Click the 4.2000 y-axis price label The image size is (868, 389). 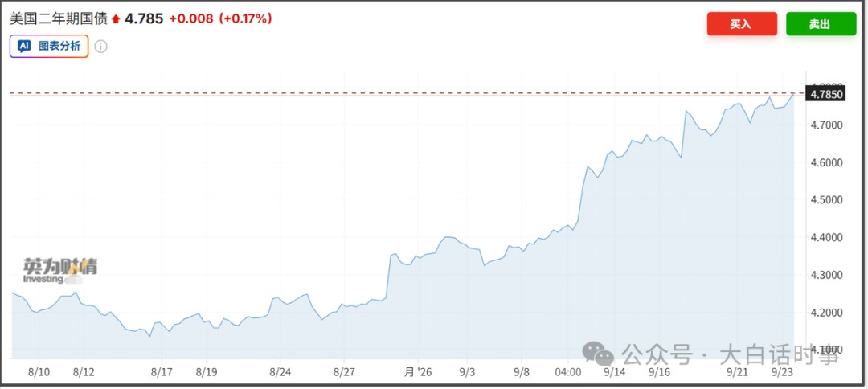826,313
